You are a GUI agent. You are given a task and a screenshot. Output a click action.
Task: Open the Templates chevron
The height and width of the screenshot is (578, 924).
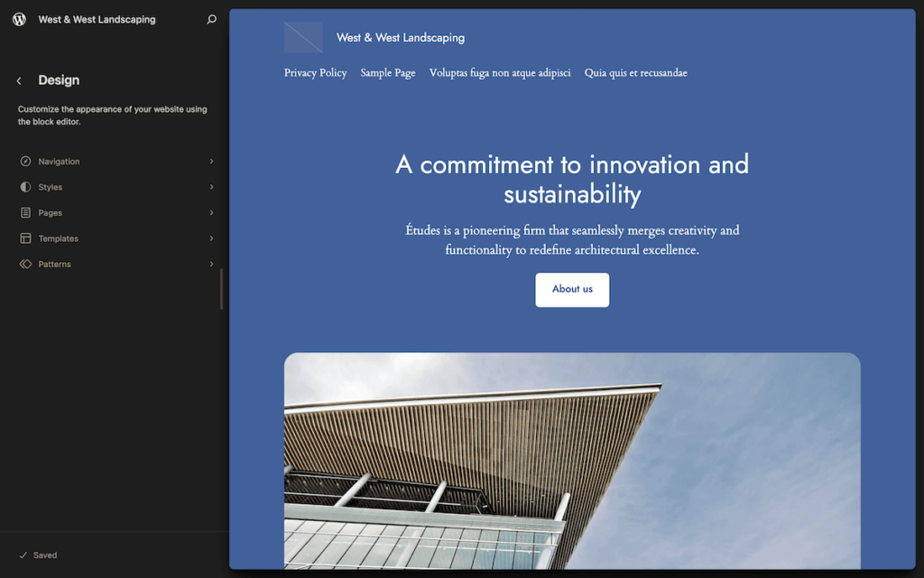(211, 238)
